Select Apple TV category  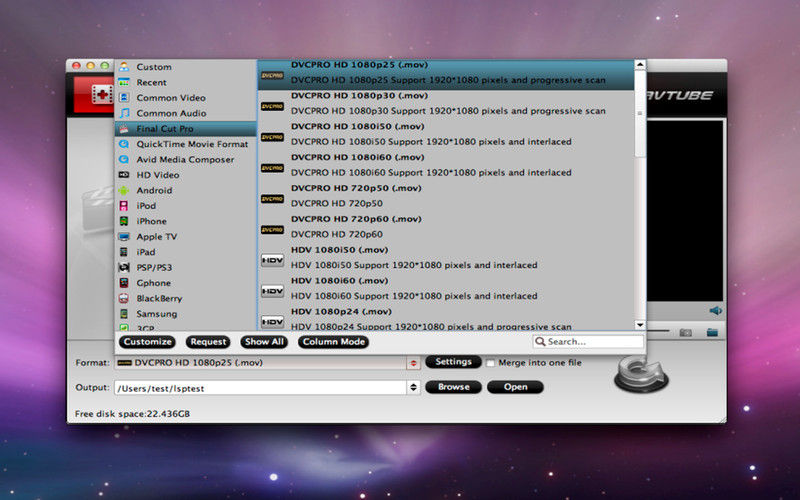click(186, 237)
